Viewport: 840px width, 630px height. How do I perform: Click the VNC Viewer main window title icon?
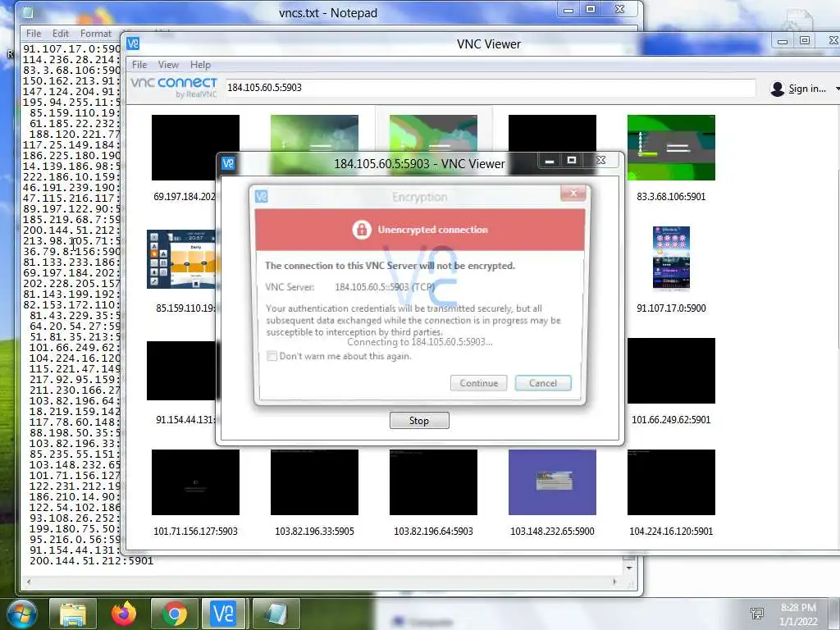pos(134,44)
